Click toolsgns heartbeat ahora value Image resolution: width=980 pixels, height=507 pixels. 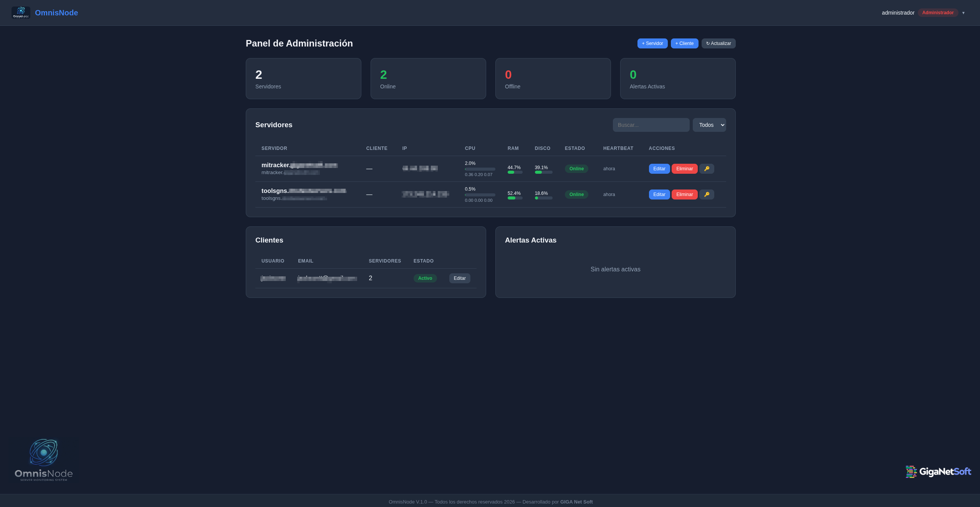pos(609,194)
